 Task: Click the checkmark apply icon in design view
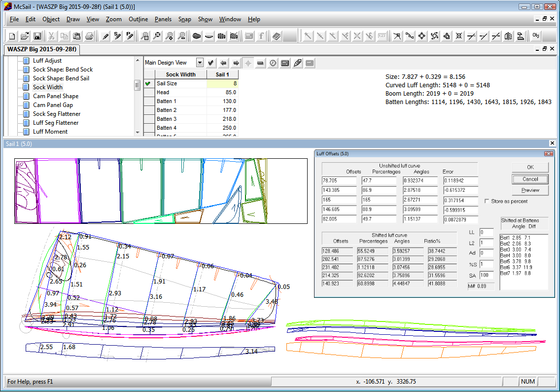click(x=211, y=63)
